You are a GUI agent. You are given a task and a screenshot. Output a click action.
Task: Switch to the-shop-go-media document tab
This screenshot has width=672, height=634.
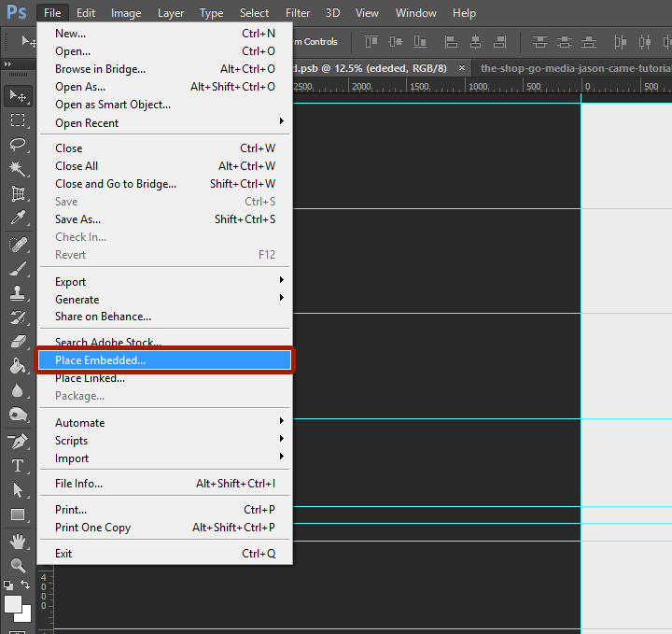572,68
